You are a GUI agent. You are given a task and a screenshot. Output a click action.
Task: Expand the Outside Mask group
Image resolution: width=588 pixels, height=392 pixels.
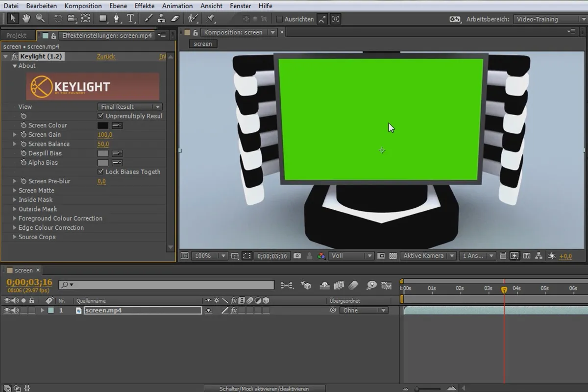[x=15, y=209]
